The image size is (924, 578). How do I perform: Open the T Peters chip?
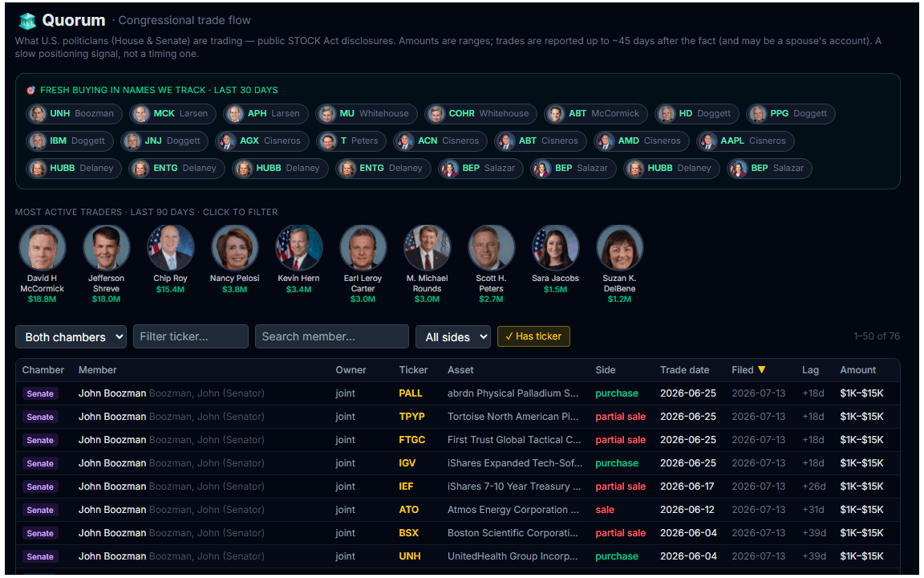[x=351, y=141]
